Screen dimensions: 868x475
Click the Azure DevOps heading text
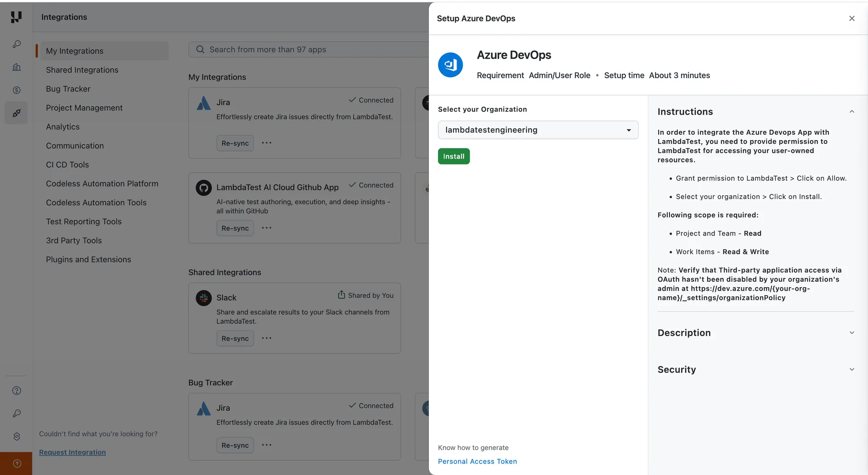(514, 55)
